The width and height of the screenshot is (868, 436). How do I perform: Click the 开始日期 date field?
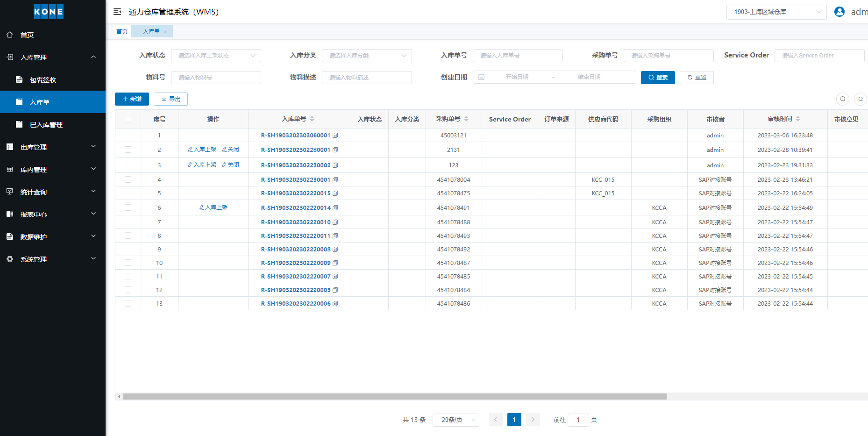point(517,77)
